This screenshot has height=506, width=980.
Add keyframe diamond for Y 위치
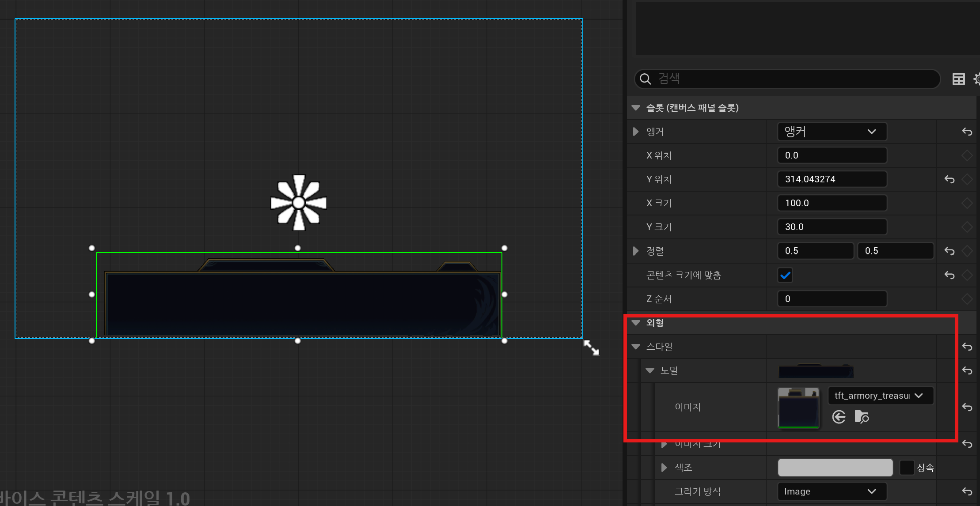tap(967, 179)
